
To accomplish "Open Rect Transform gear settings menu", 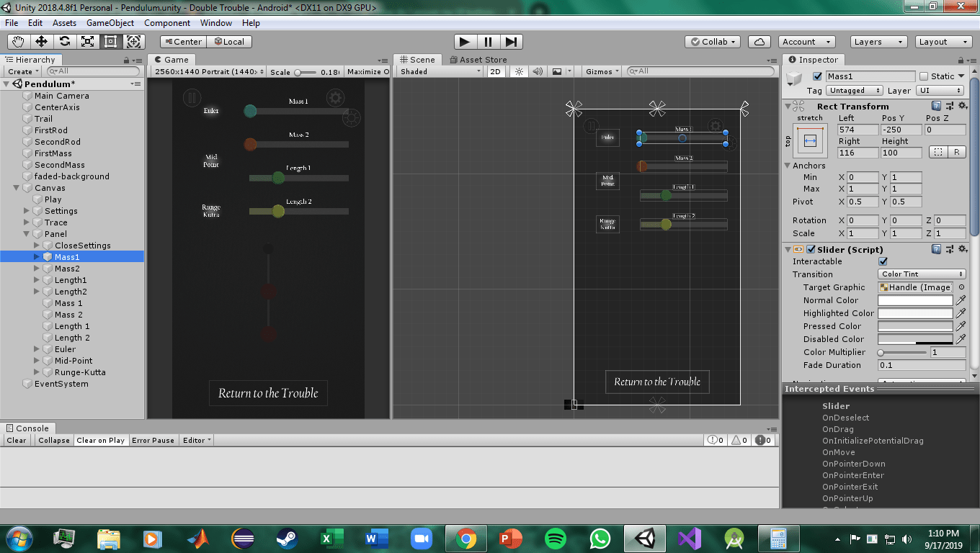I will pos(962,106).
